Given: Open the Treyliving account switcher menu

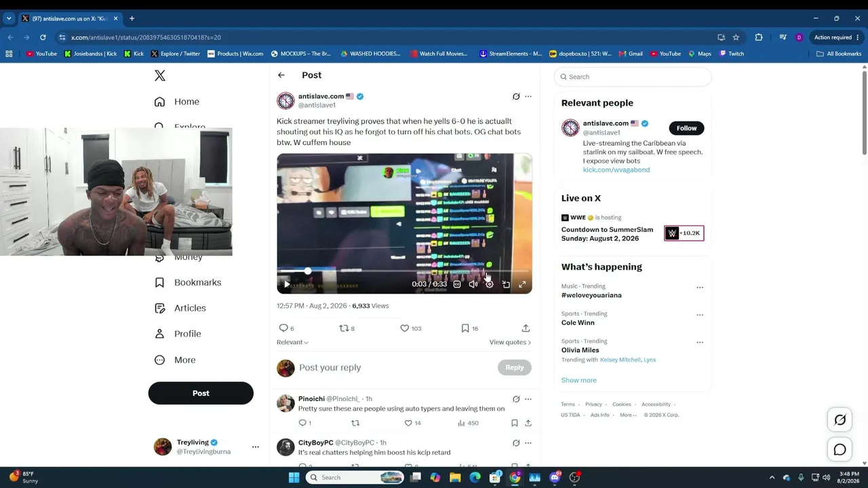Looking at the screenshot, I should 256,447.
